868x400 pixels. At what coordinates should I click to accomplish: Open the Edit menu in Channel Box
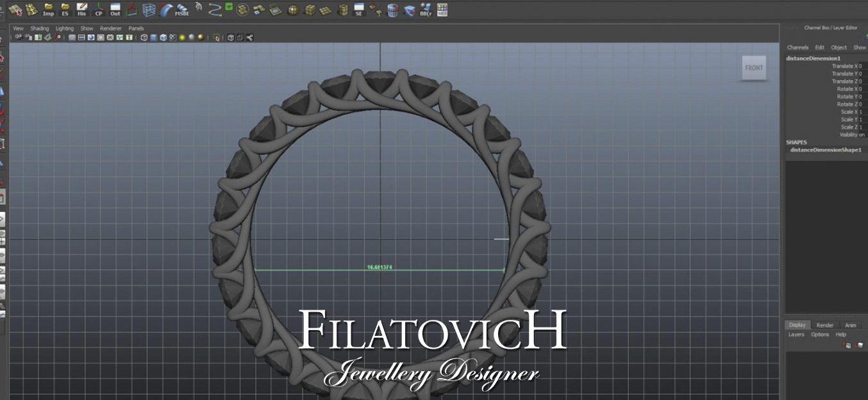click(819, 47)
